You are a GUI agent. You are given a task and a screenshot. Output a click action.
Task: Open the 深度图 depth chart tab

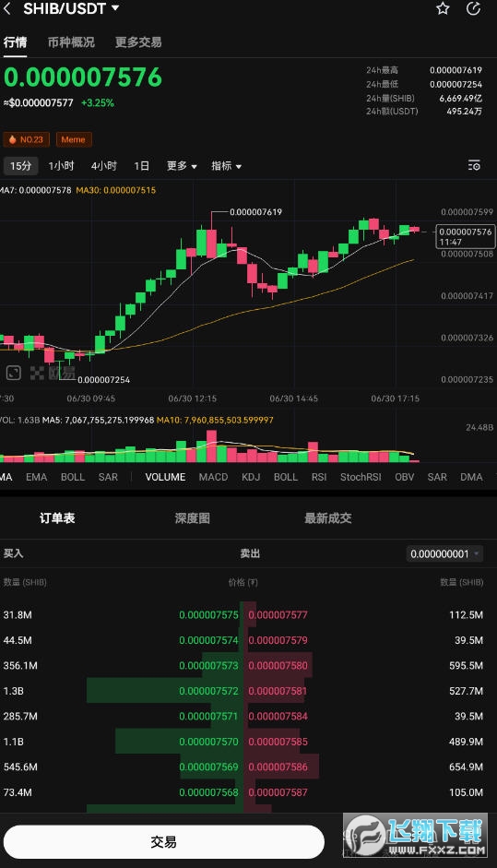(192, 518)
